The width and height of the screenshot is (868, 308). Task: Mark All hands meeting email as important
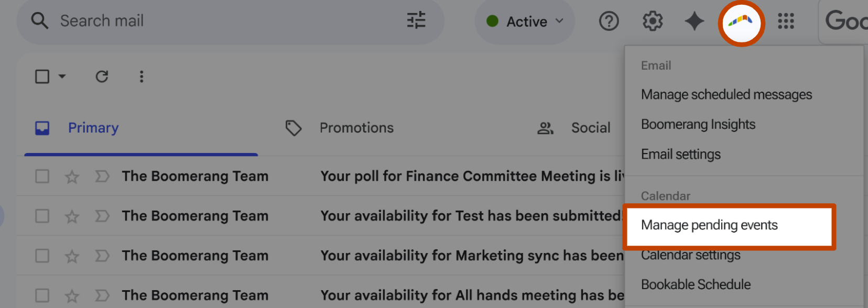click(102, 295)
